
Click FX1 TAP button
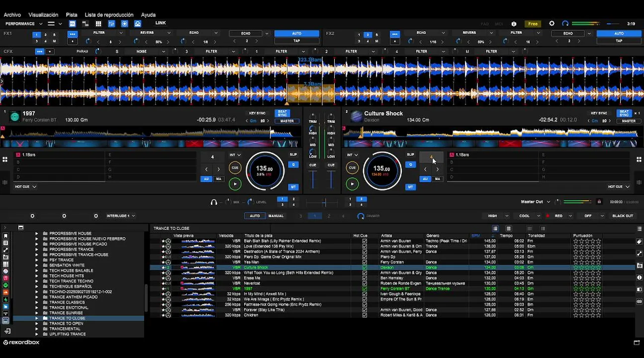pos(297,41)
